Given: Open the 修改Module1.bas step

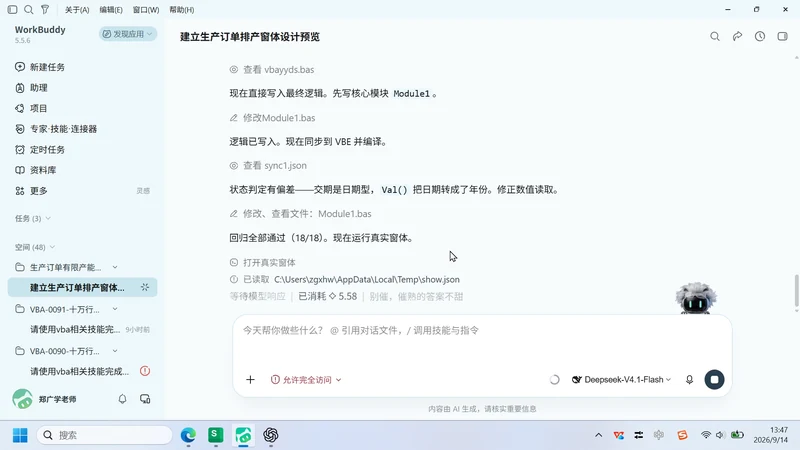Looking at the screenshot, I should point(272,118).
